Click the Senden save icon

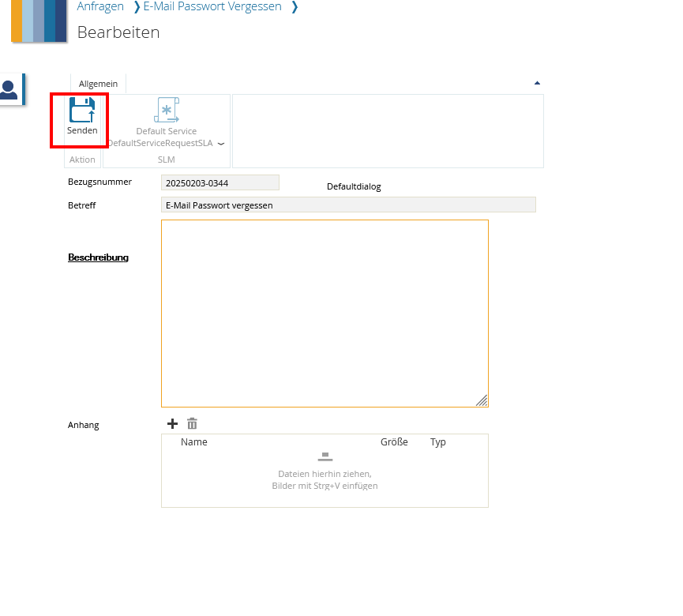pos(81,111)
